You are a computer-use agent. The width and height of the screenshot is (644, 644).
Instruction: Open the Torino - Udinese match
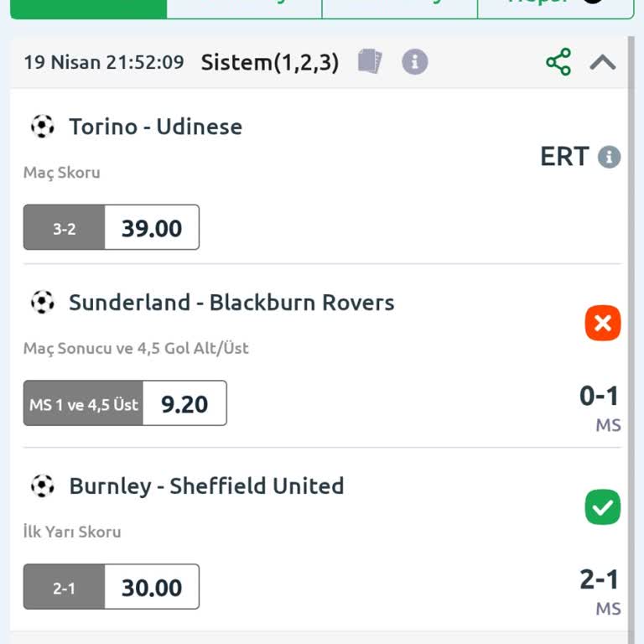pos(155,127)
